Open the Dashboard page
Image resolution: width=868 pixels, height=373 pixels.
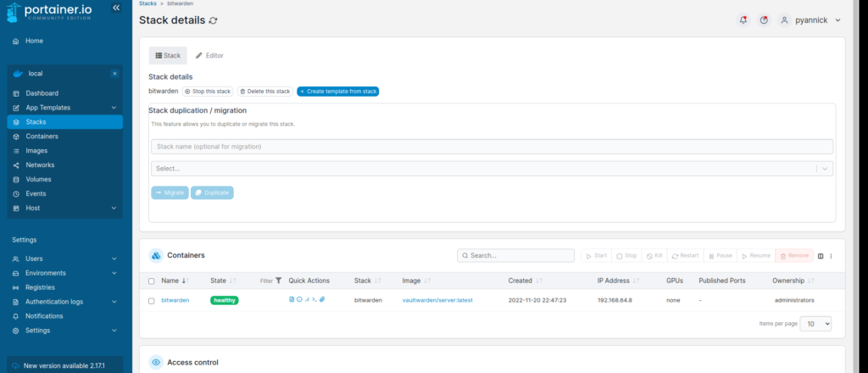[42, 93]
